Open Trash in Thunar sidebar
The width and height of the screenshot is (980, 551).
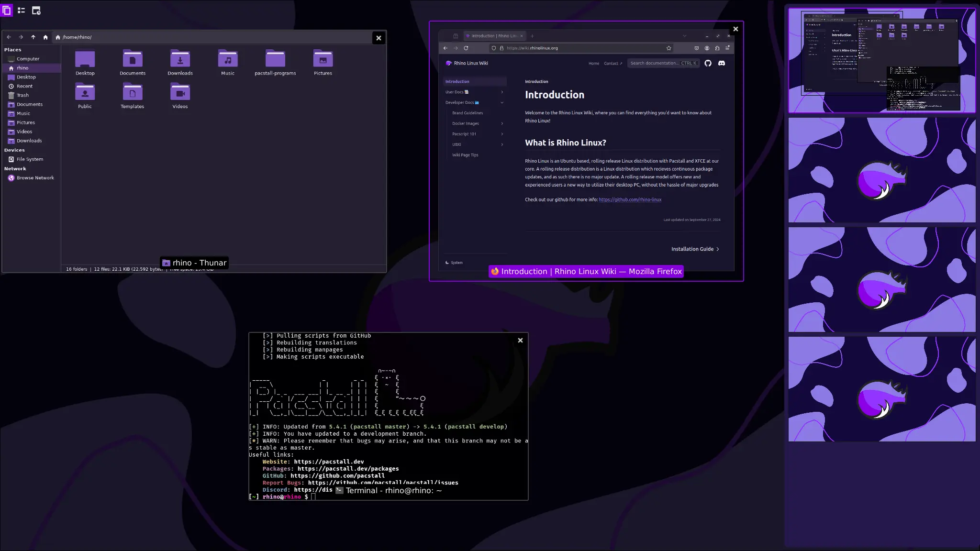pos(32,95)
